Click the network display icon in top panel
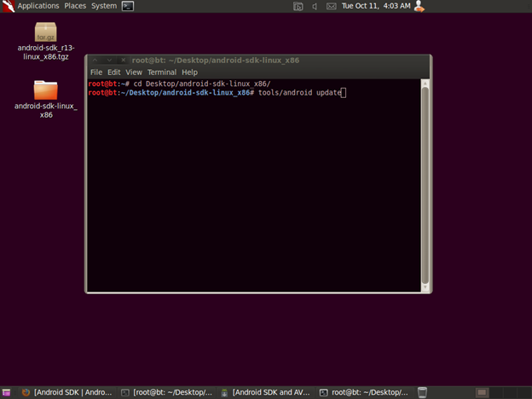This screenshot has width=532, height=399. point(298,6)
